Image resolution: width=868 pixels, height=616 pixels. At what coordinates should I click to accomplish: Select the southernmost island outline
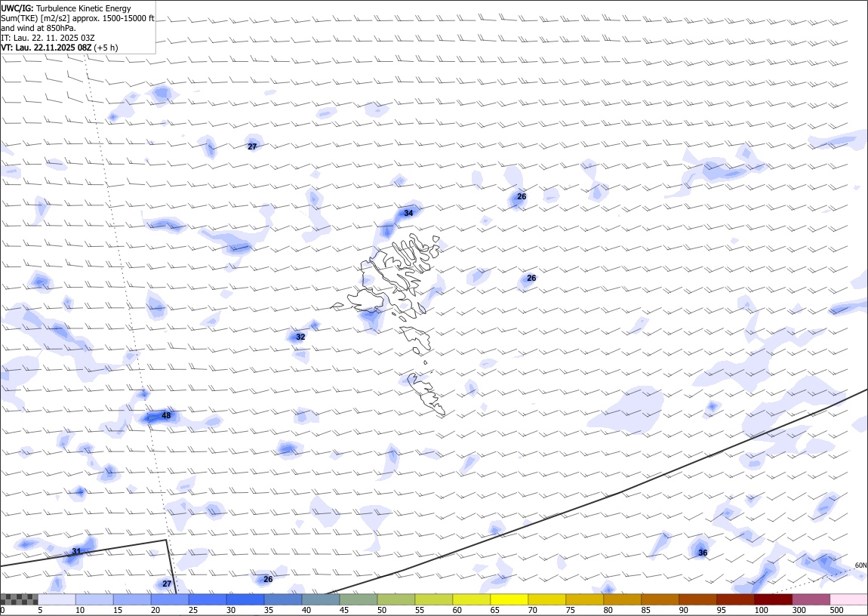coord(426,394)
